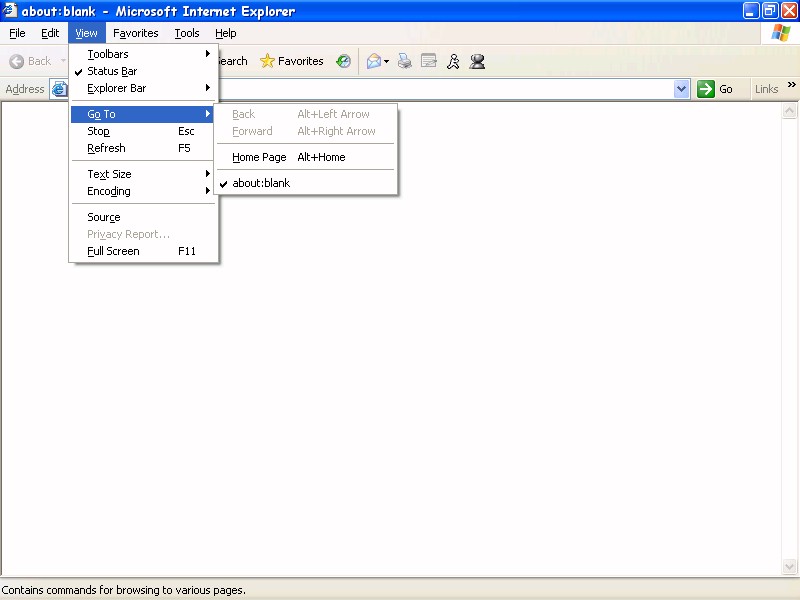800x600 pixels.
Task: Expand the Go To submenu
Action: (144, 114)
